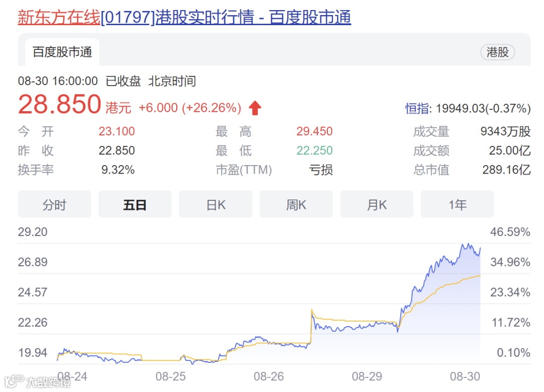The height and width of the screenshot is (392, 544).
Task: Click the 市盈(TTM) value 亏损
Action: point(321,170)
